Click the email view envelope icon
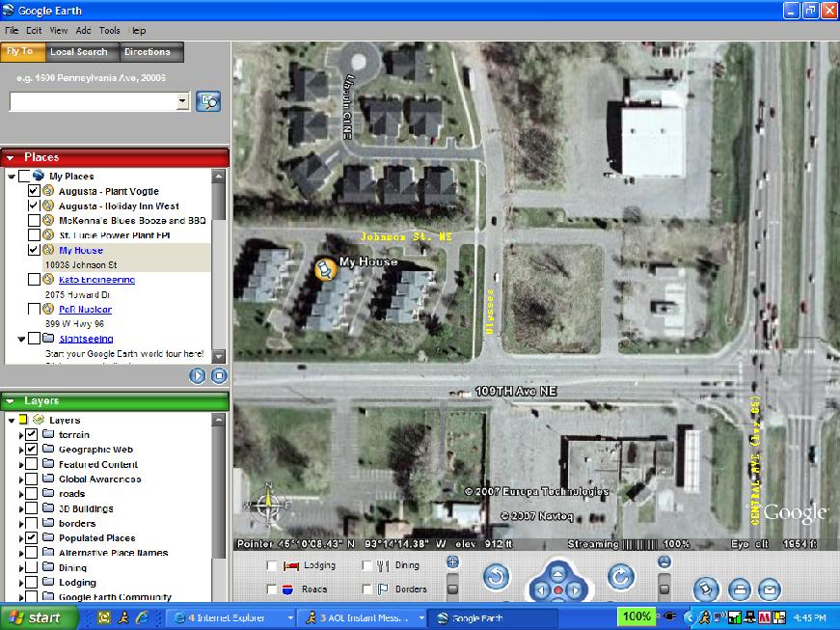Image resolution: width=840 pixels, height=630 pixels. [x=769, y=589]
